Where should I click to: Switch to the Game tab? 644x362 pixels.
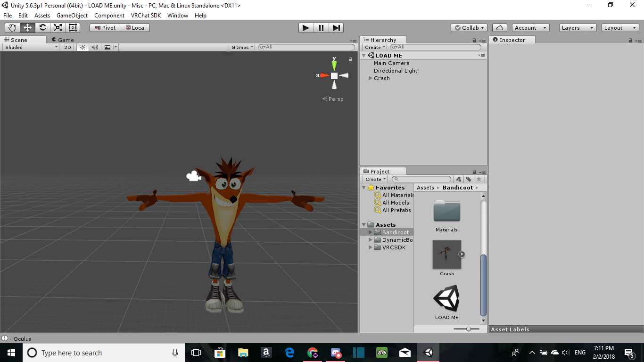click(63, 40)
